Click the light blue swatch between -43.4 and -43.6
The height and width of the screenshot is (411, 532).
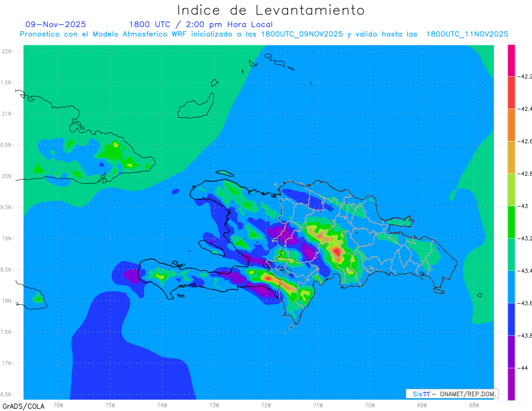(x=511, y=286)
